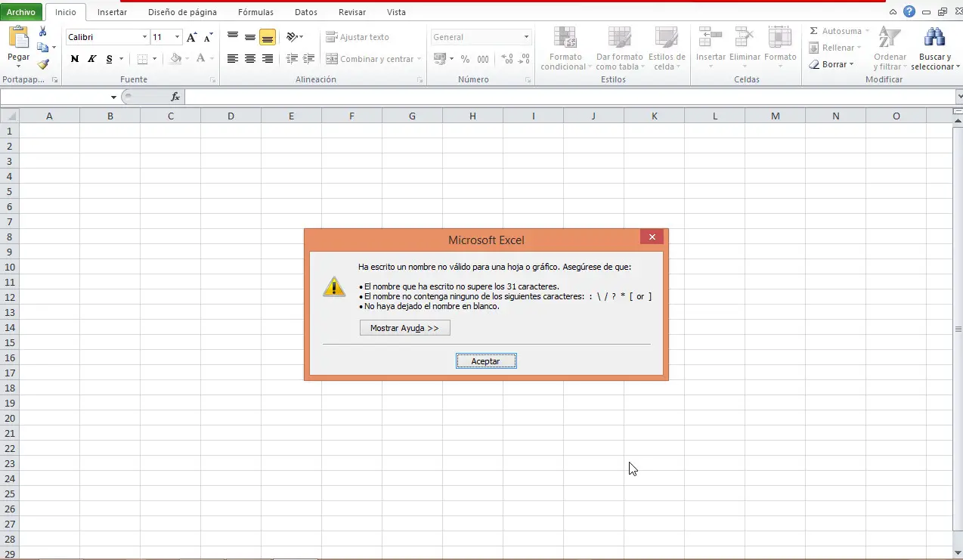Align text to the top of cell
The width and height of the screenshot is (963, 560).
click(233, 36)
